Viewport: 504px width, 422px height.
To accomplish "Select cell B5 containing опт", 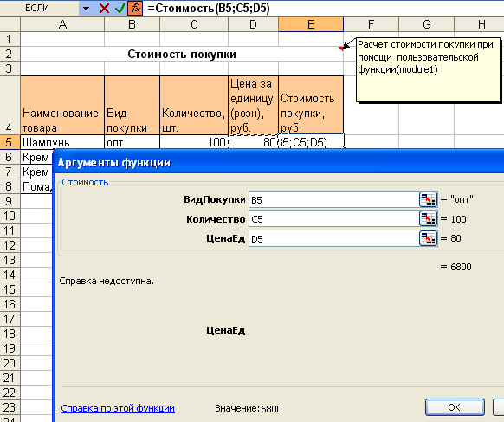I will [x=132, y=142].
